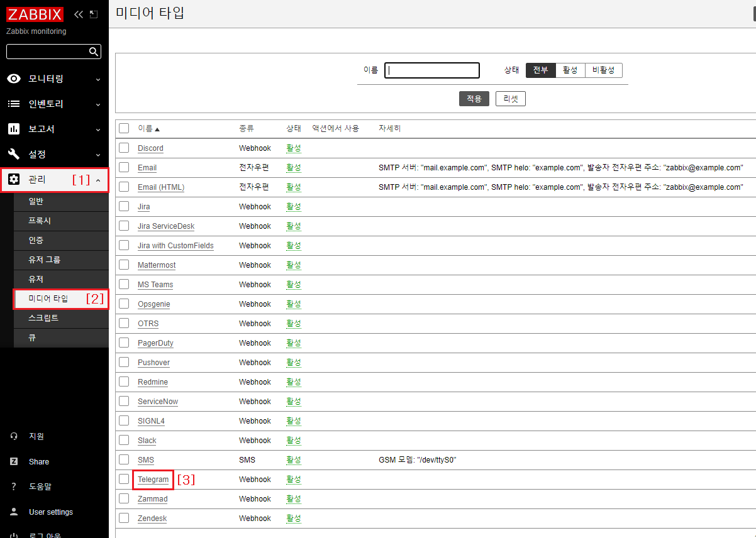Viewport: 756px width, 538px height.
Task: Toggle 활성 status of the Redmine row
Action: click(x=294, y=382)
